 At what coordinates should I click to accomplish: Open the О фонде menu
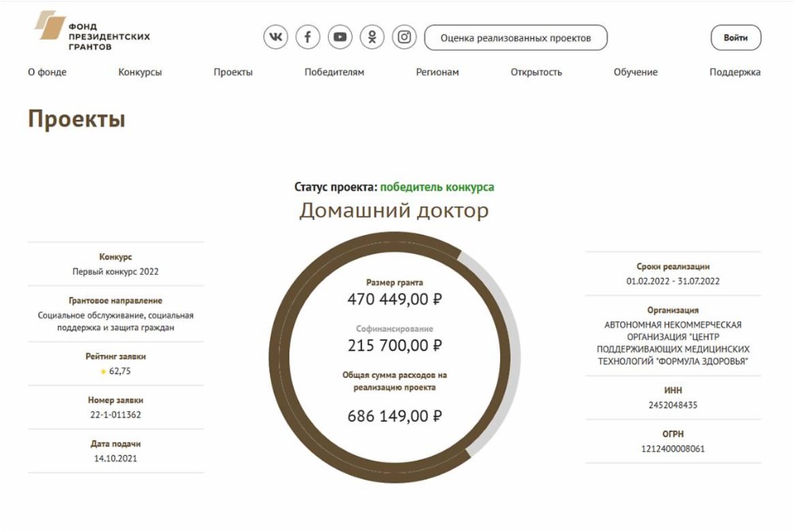coord(47,72)
